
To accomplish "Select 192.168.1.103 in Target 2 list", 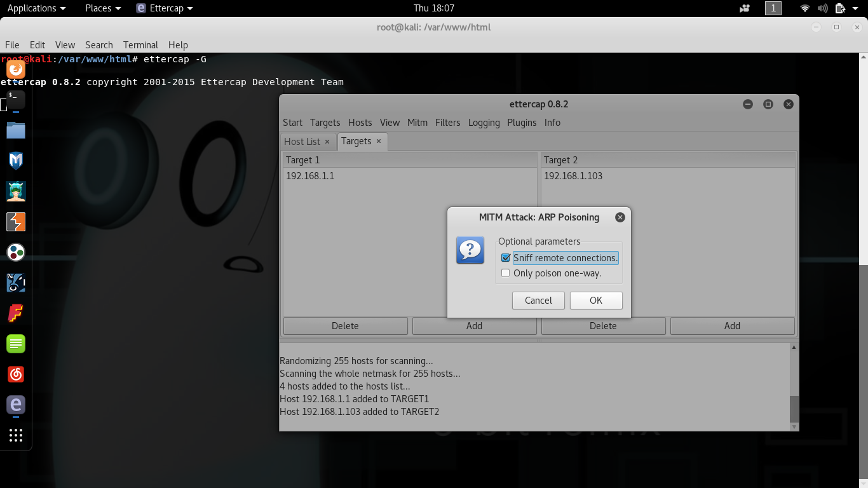I will point(573,176).
